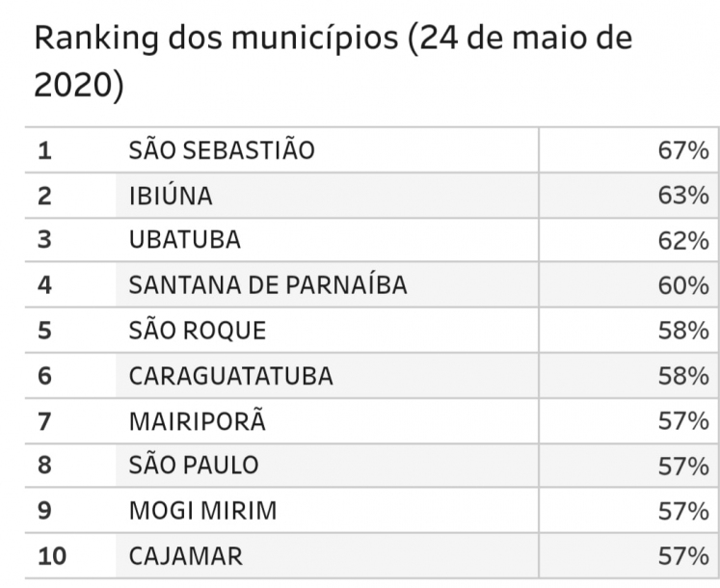This screenshot has height=588, width=720.
Task: Select the IBIÚNA row name
Action: [171, 196]
